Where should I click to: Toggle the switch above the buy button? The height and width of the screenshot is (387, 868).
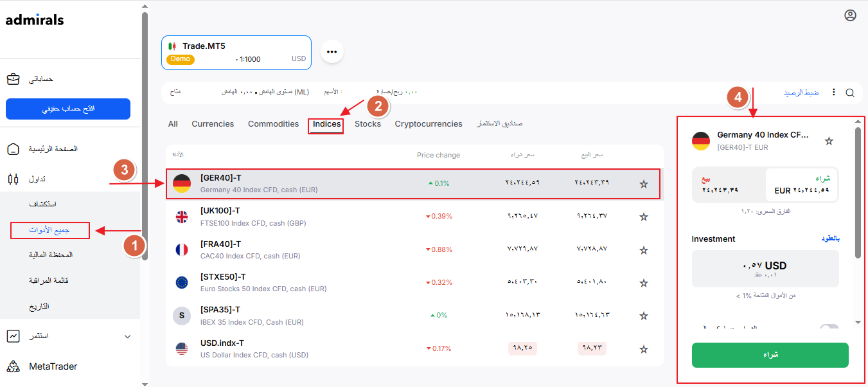pyautogui.click(x=829, y=328)
